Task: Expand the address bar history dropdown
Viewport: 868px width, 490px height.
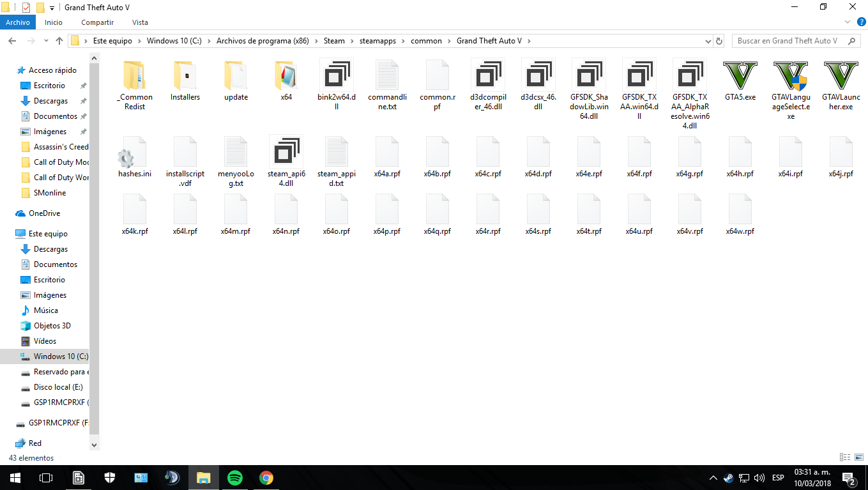Action: pyautogui.click(x=707, y=41)
